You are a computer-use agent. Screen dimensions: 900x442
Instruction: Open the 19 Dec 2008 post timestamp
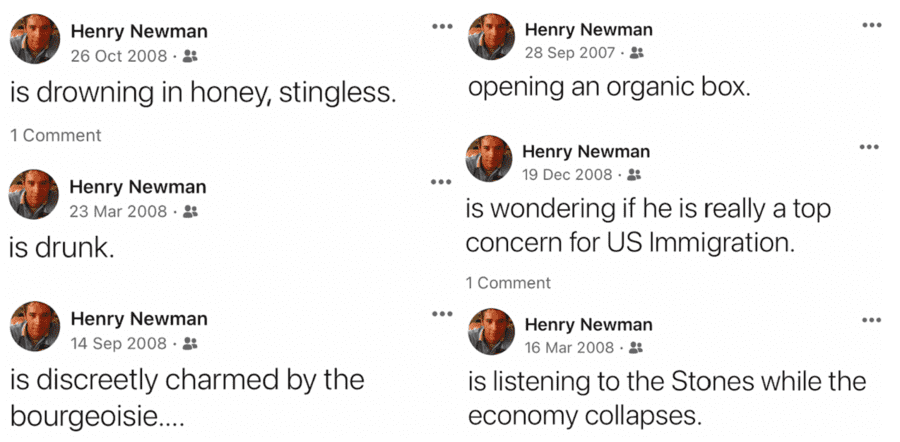(x=566, y=175)
